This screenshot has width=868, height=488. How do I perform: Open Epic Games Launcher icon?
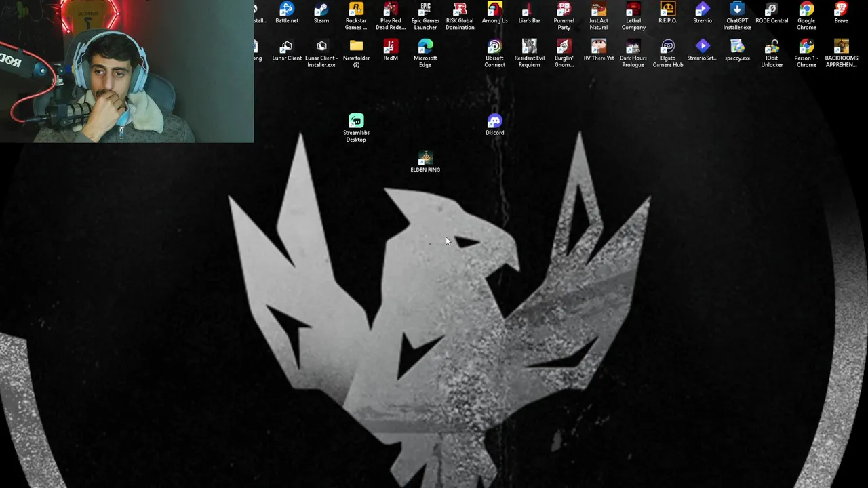pos(425,16)
